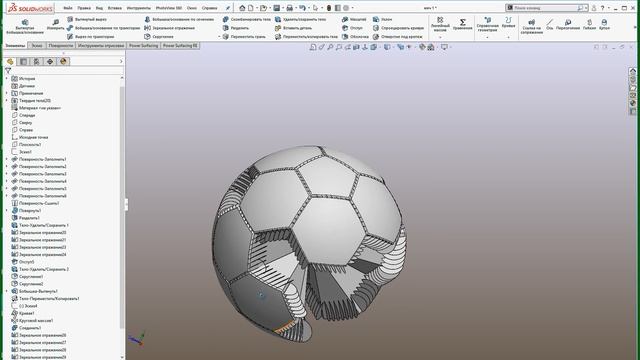Click the Измерить measure tool

[x=56, y=24]
